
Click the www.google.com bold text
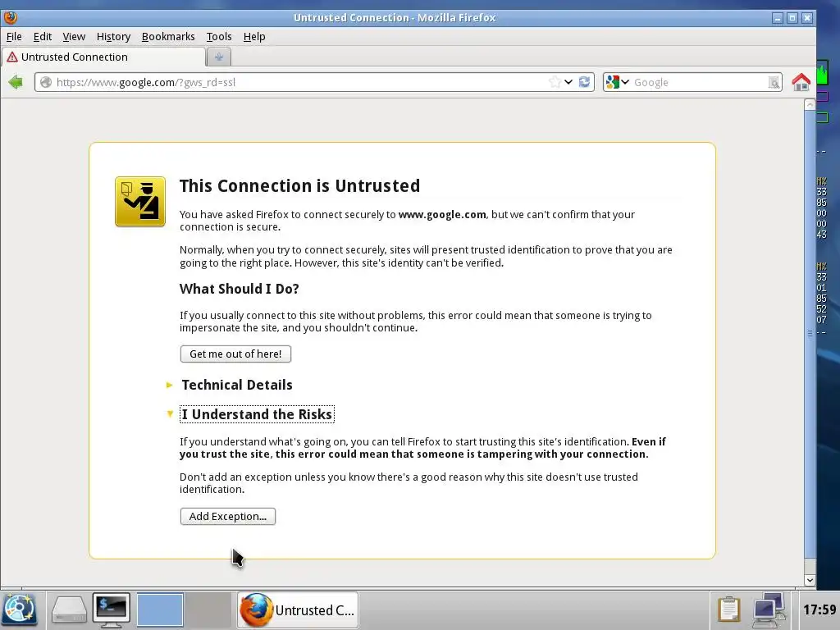pos(442,214)
